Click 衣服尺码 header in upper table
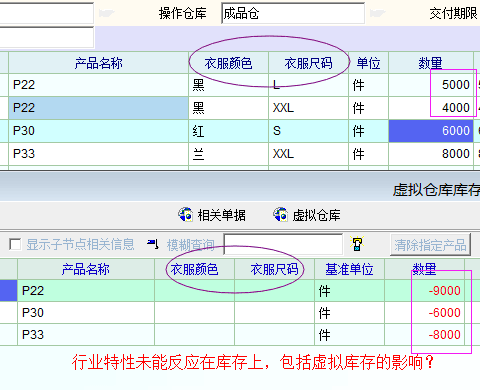Screen dimensions: 480x390 click(308, 63)
